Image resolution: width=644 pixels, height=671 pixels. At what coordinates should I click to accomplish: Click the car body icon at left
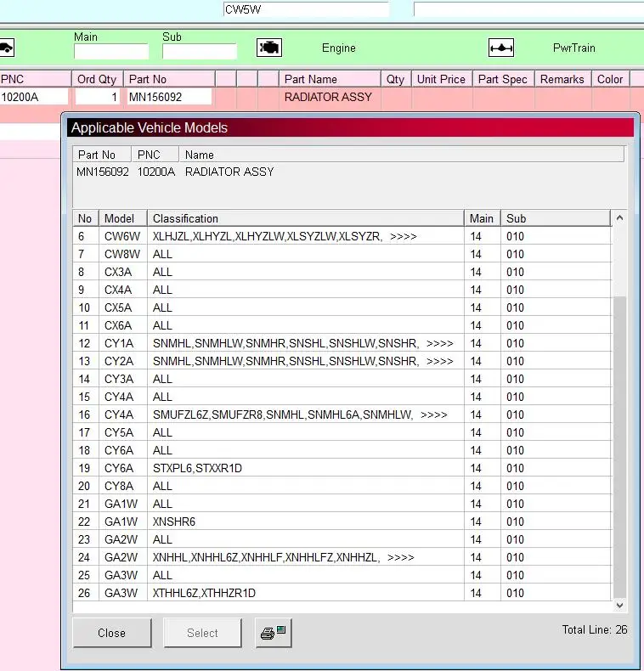[x=7, y=48]
